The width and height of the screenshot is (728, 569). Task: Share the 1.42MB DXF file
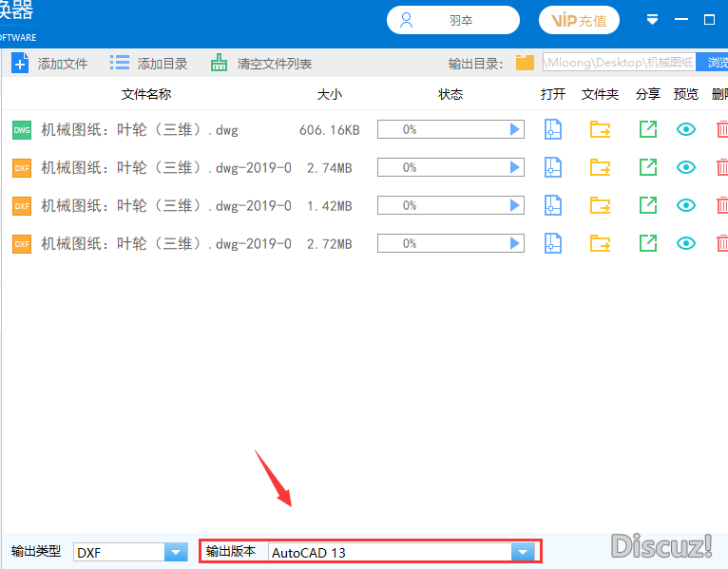647,205
